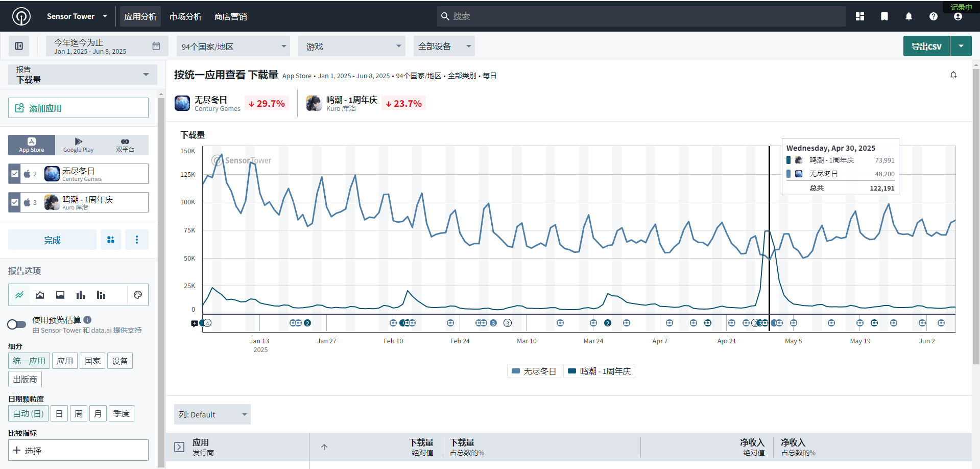Select 应用 segmentation option
Screen dimensions: 980x469
coord(65,361)
